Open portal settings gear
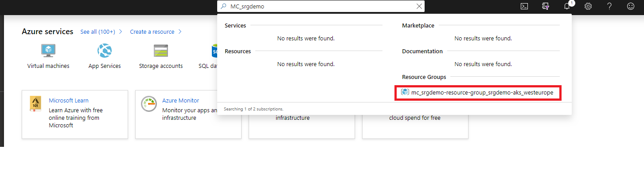Screen dimensions: 644x189 pyautogui.click(x=588, y=6)
